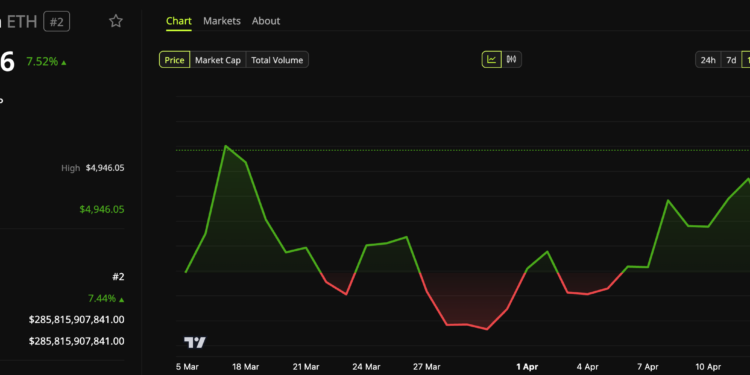750x375 pixels.
Task: Click the 27 Mar axis label
Action: (x=427, y=367)
